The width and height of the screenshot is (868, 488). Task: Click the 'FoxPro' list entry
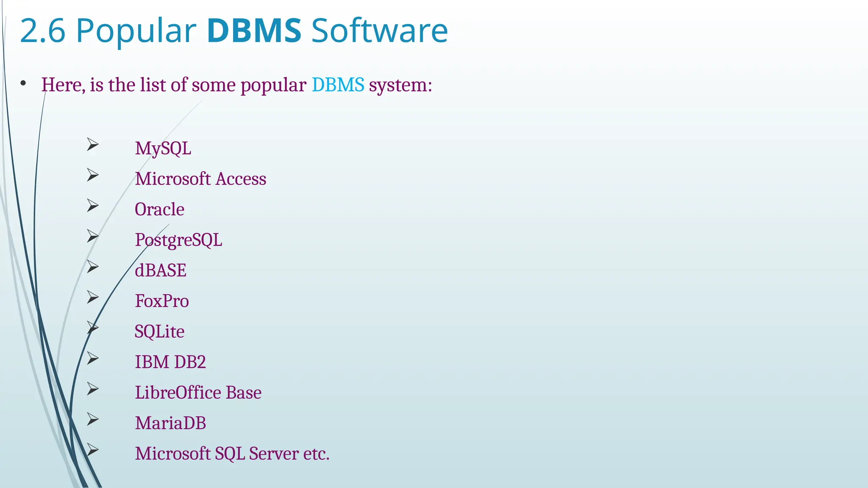pos(162,301)
